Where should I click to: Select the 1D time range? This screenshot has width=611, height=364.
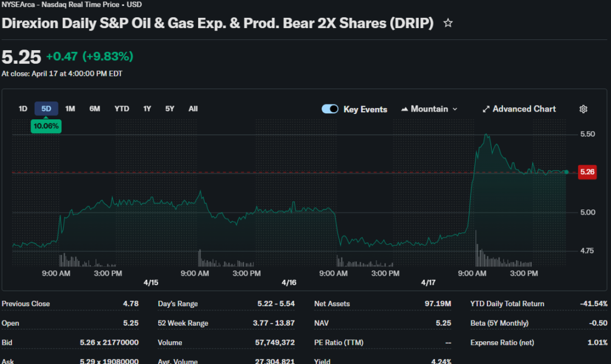pos(23,109)
